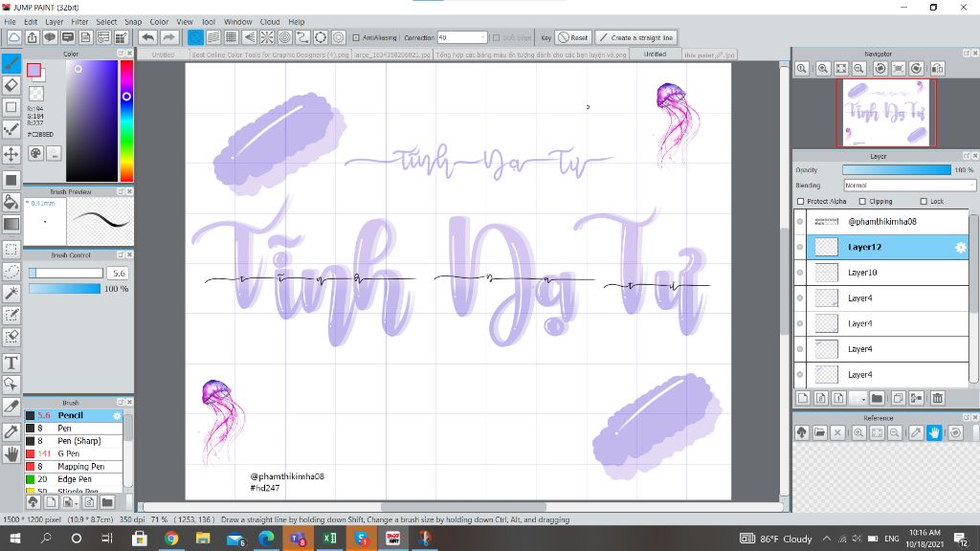The height and width of the screenshot is (551, 980).
Task: Turn on the grid snap icon
Action: point(232,37)
